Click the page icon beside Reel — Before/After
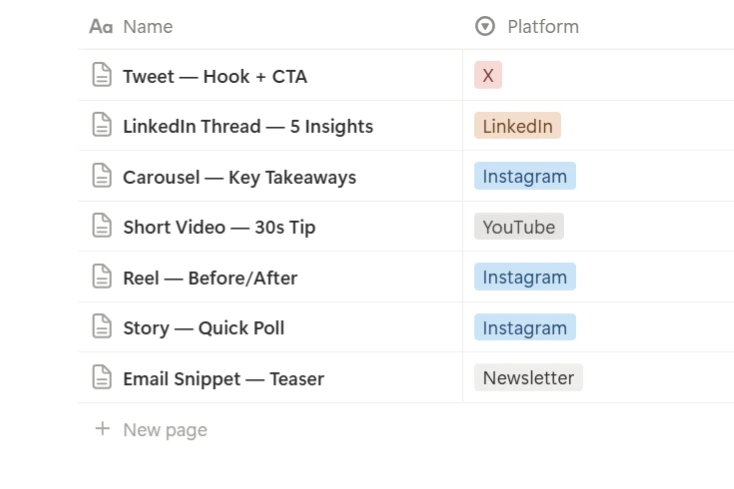The width and height of the screenshot is (734, 489). [101, 277]
